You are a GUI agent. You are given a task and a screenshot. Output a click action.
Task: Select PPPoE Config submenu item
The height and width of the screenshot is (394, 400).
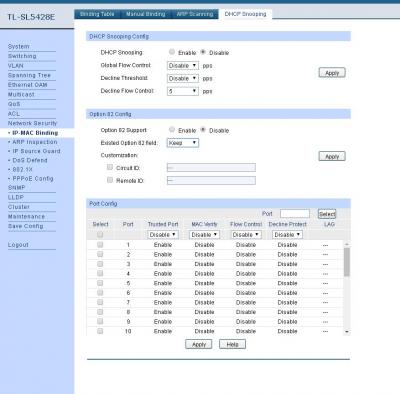[x=33, y=179]
